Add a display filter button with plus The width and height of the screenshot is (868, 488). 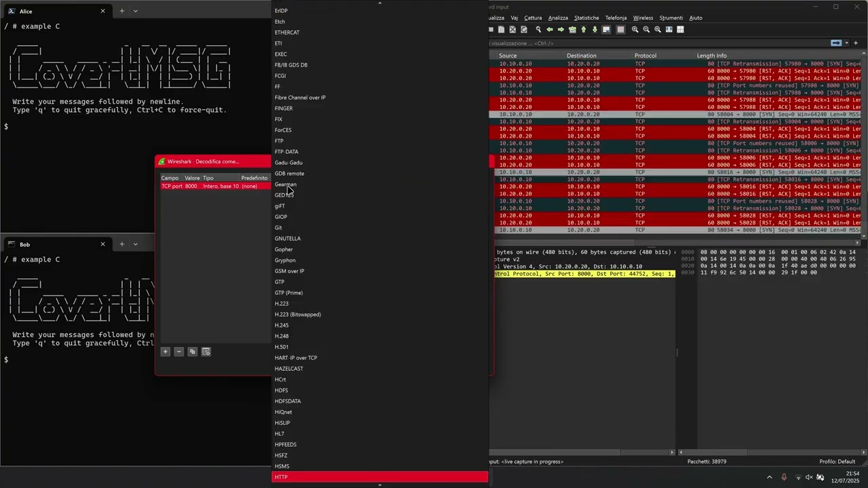coord(856,43)
